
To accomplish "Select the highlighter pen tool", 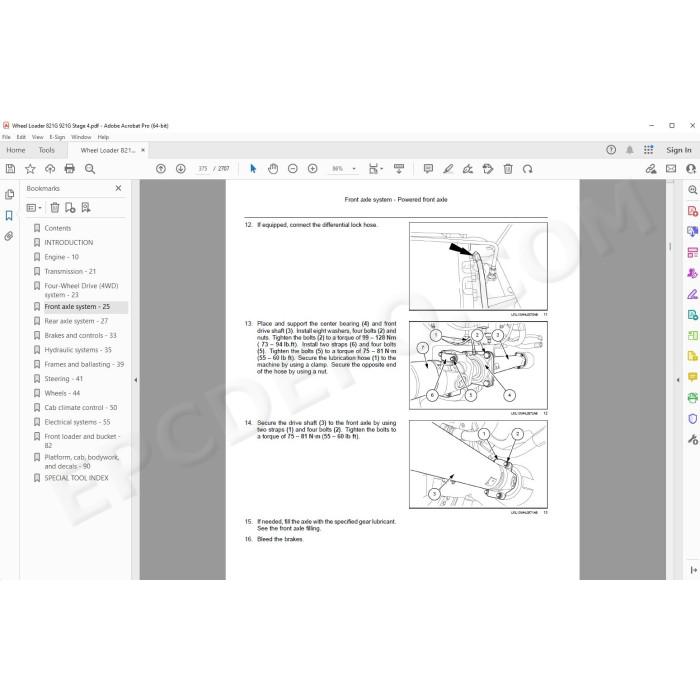I will (x=448, y=169).
